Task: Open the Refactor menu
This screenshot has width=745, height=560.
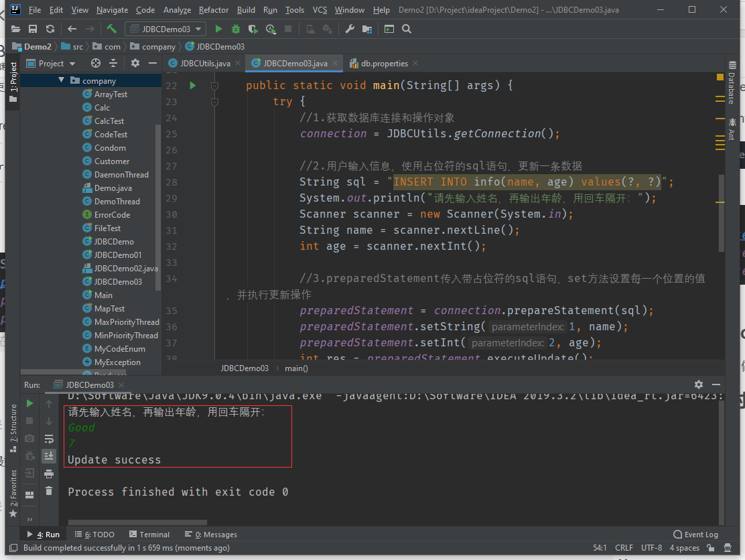Action: tap(213, 9)
